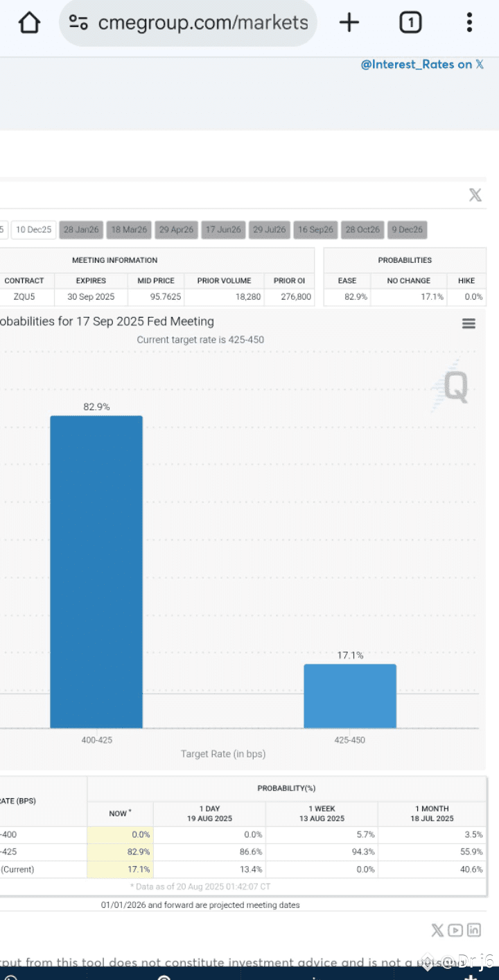Click the 1 MONTH 18 JUL 2025 header
Image resolution: width=499 pixels, height=980 pixels.
pos(432,814)
